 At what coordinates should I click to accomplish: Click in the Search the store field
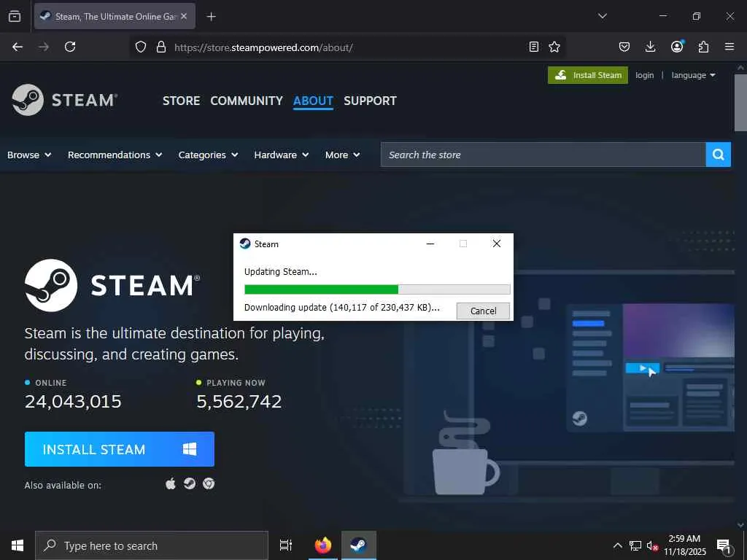(543, 155)
